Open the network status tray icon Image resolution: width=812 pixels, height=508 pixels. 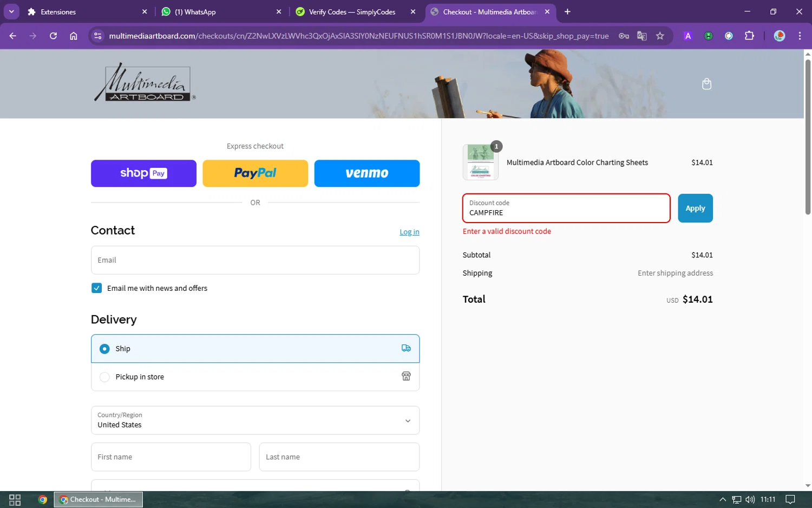tap(737, 499)
